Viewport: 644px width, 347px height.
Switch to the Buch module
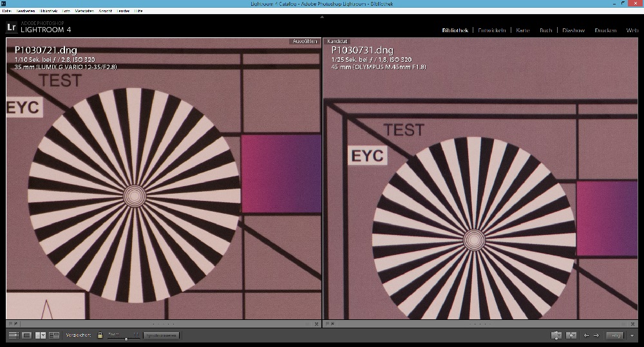[546, 30]
